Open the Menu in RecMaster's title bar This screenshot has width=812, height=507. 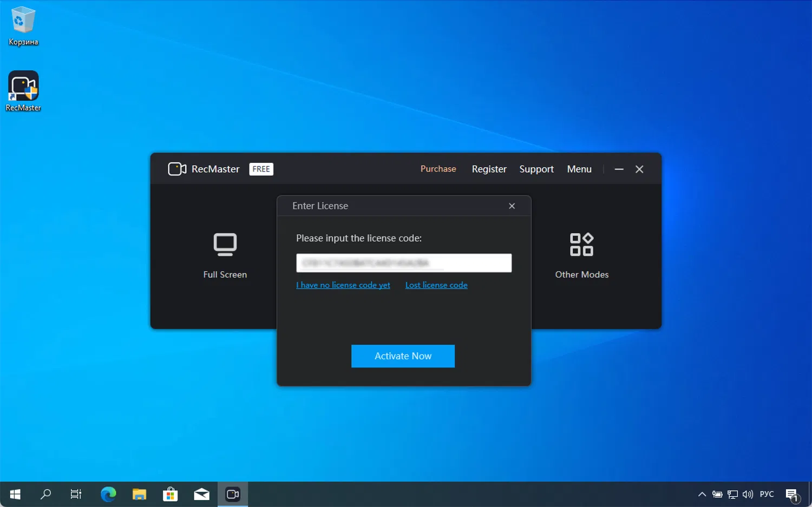579,169
